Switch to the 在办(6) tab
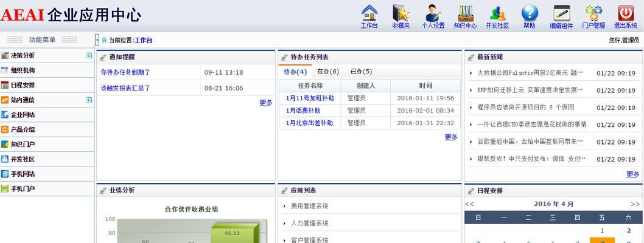Image resolution: width=644 pixels, height=243 pixels. [328, 72]
